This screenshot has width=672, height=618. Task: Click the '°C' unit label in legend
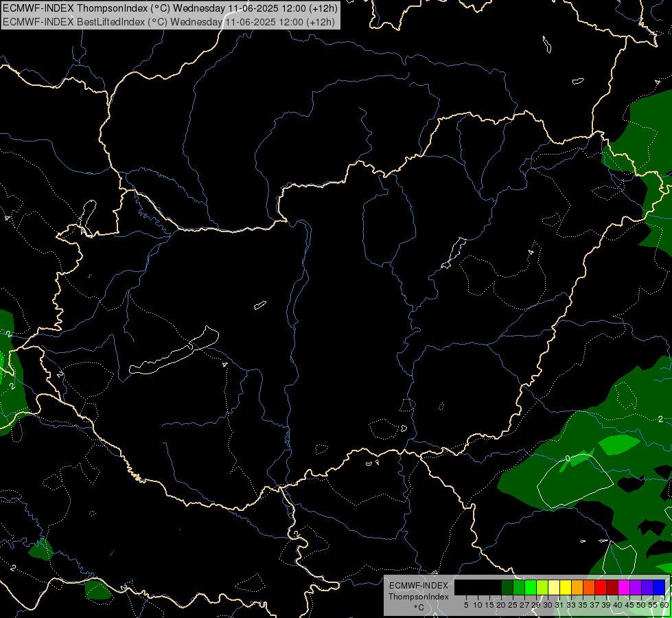point(419,607)
